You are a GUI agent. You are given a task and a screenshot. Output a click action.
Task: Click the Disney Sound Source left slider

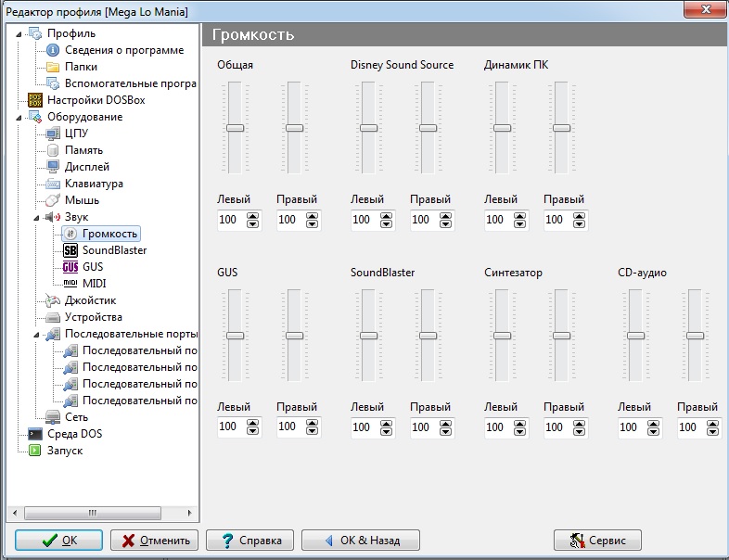click(369, 128)
